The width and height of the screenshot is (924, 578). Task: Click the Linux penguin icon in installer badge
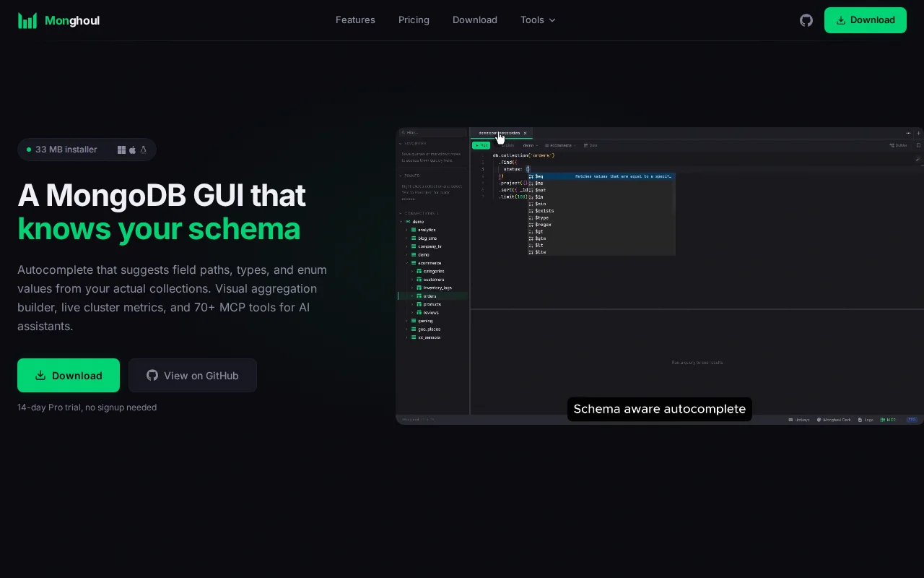144,150
